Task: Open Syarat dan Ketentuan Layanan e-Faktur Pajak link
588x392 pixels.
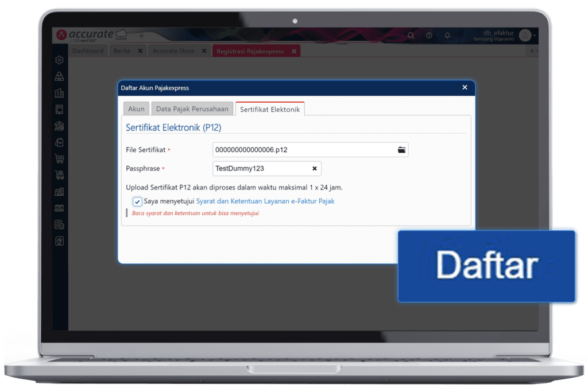Action: [265, 201]
